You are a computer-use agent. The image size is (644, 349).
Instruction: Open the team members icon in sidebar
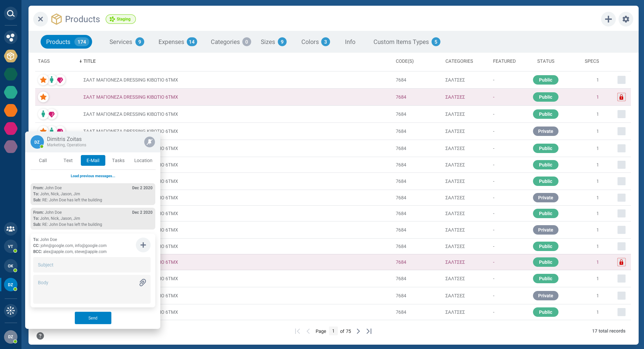pyautogui.click(x=10, y=229)
